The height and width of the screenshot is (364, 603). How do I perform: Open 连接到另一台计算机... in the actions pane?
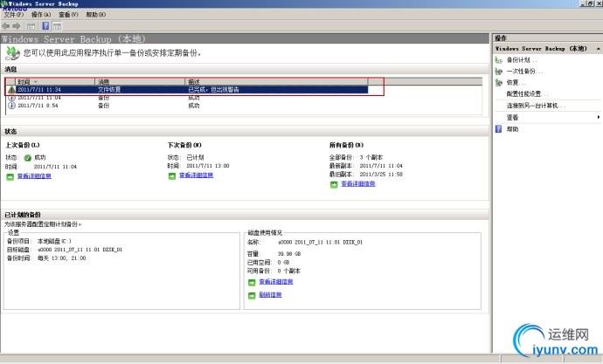pos(536,106)
